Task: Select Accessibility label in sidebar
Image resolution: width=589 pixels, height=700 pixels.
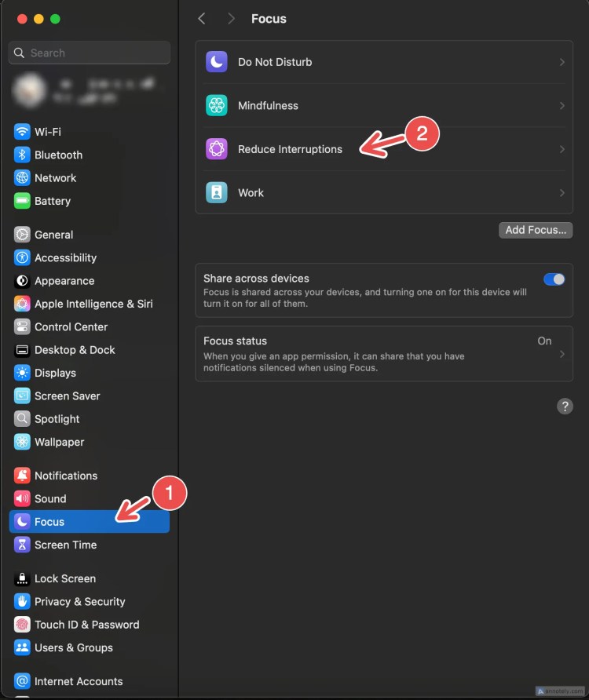Action: (66, 257)
